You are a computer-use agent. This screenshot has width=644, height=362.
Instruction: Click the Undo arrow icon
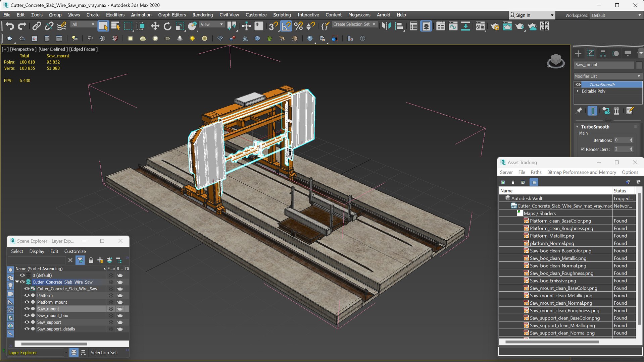point(9,26)
